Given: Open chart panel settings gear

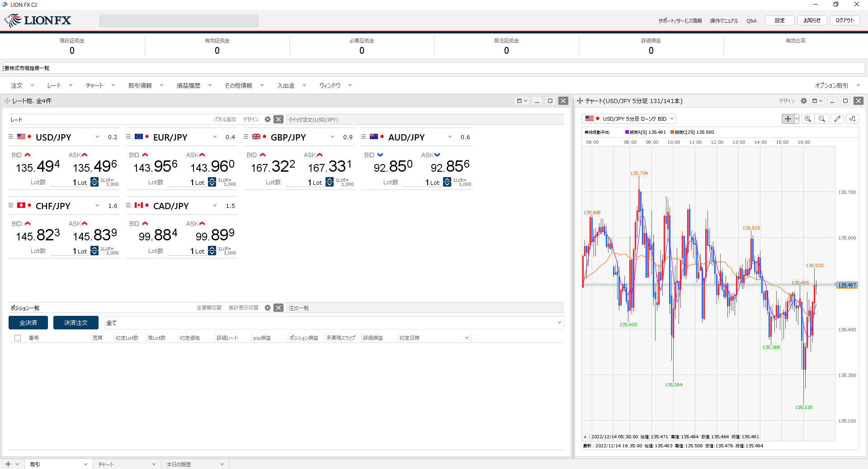Looking at the screenshot, I should [x=803, y=101].
